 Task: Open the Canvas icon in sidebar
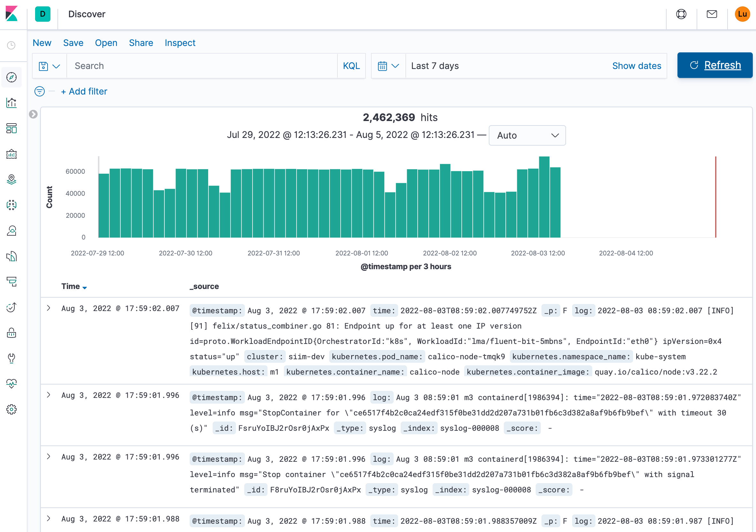(11, 154)
